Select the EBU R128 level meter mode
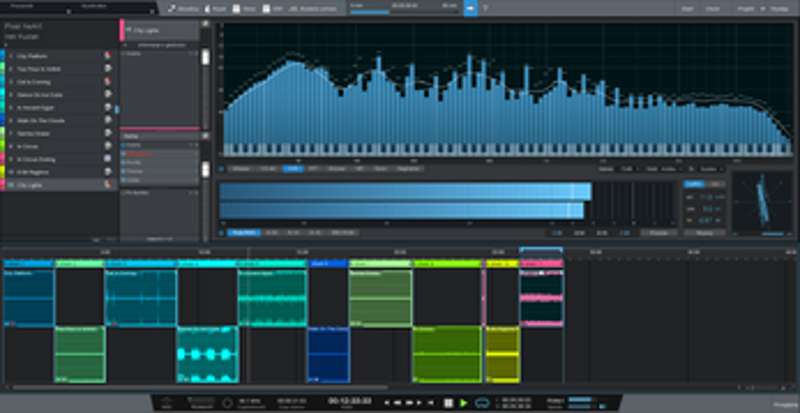 tap(342, 233)
